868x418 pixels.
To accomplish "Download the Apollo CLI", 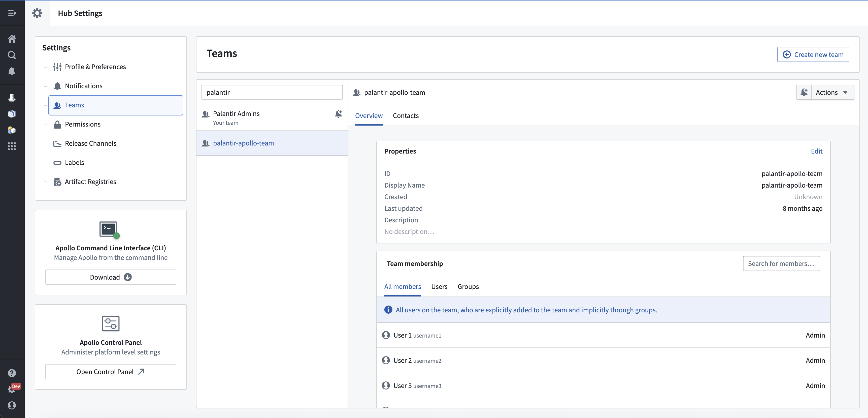I will 111,277.
